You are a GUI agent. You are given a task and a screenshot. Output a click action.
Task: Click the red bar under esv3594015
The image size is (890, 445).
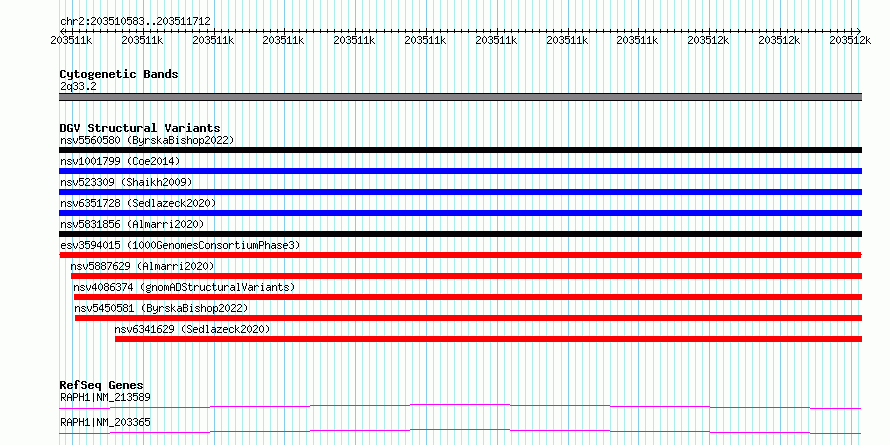pyautogui.click(x=460, y=255)
